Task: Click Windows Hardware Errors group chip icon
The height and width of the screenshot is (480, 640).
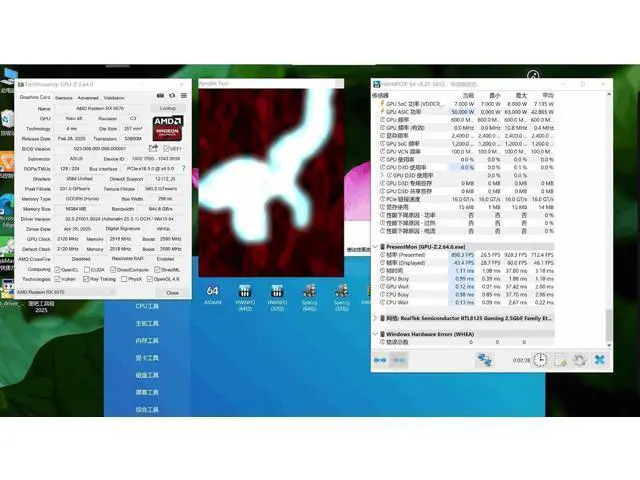Action: point(383,334)
